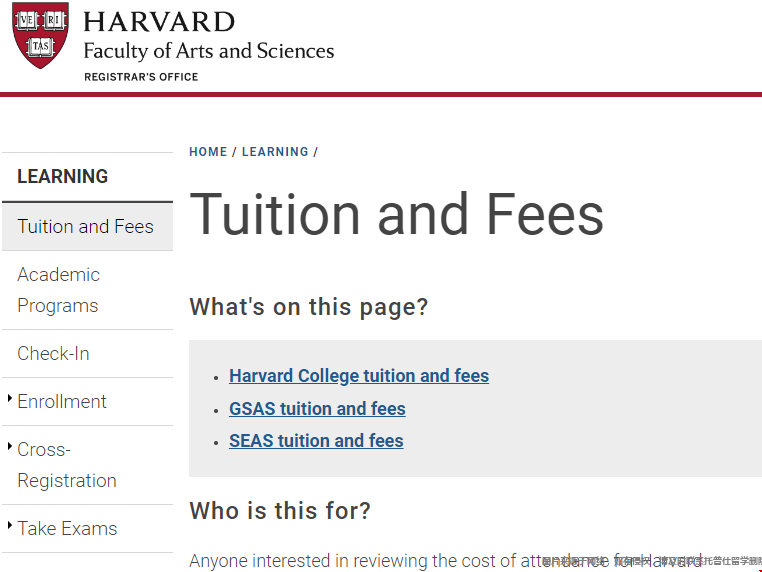Select Tuition and Fees in the sidebar
Viewport: 762px width, 572px height.
pos(86,227)
